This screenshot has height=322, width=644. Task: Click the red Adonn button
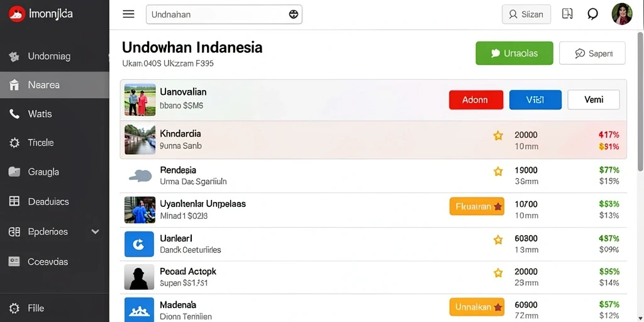click(476, 100)
